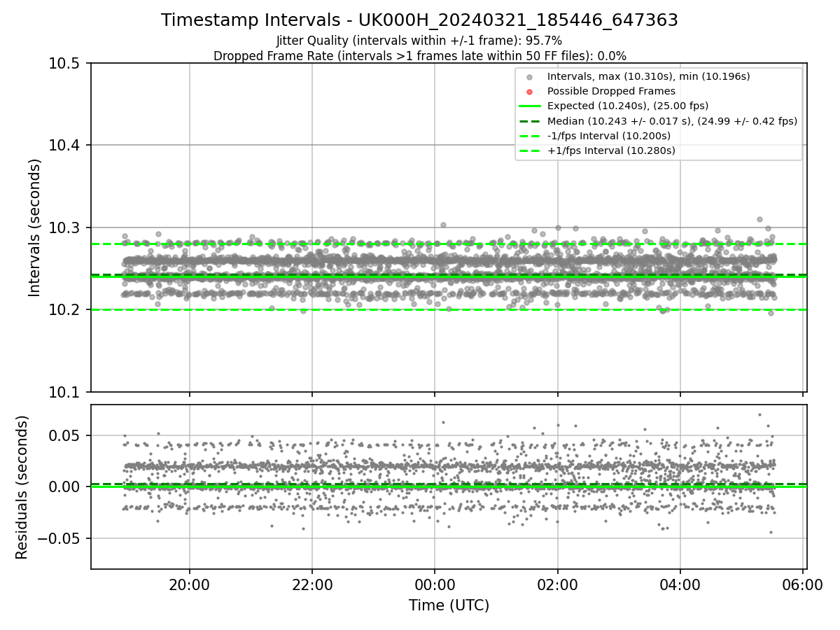
Task: Click the 06:00 x-axis tick label
Action: [x=803, y=584]
